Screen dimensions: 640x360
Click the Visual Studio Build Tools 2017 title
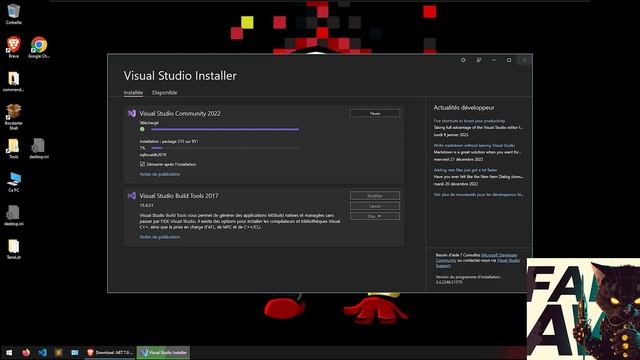click(x=179, y=196)
